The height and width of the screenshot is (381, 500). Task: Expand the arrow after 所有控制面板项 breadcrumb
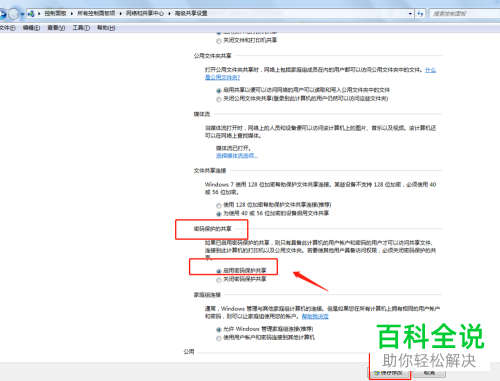point(120,14)
